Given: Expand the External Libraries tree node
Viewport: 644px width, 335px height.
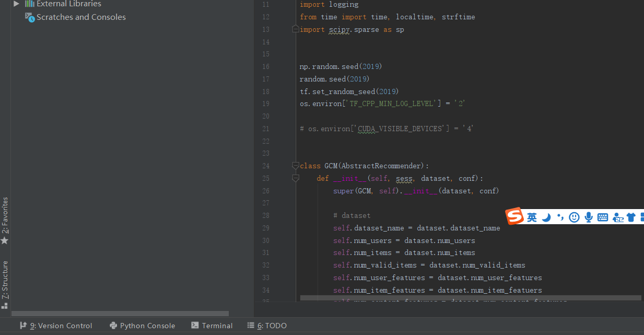Looking at the screenshot, I should click(16, 4).
